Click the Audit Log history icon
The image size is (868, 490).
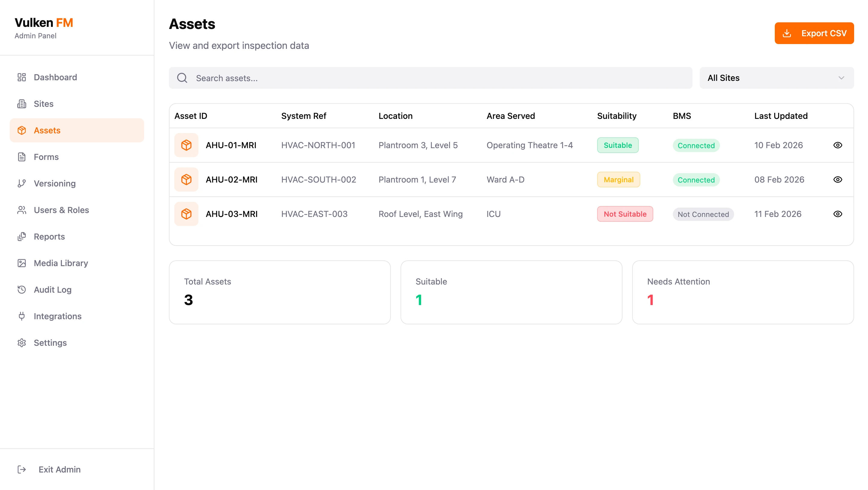click(x=22, y=289)
